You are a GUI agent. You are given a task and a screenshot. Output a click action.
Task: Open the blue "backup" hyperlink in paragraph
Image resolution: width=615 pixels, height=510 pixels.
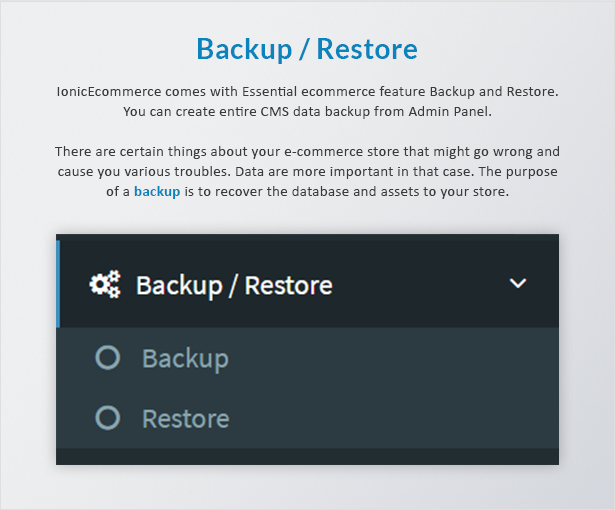pyautogui.click(x=157, y=191)
